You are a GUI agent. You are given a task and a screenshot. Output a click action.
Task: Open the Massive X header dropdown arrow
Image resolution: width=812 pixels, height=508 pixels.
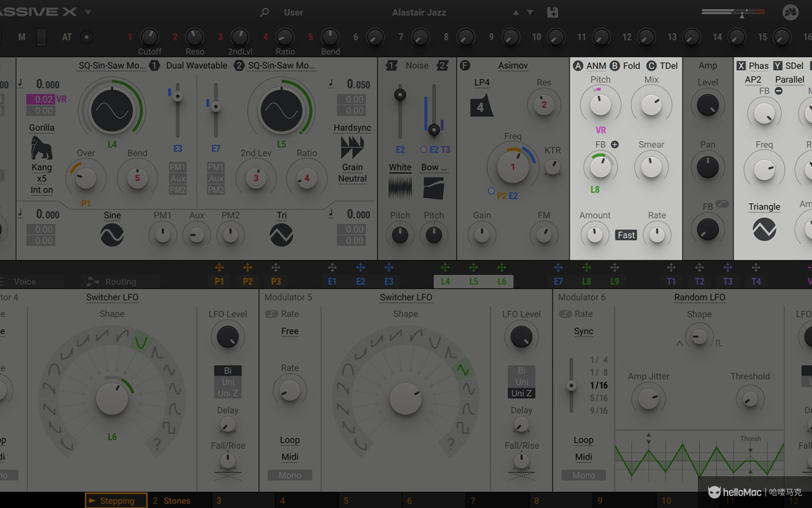(x=88, y=12)
